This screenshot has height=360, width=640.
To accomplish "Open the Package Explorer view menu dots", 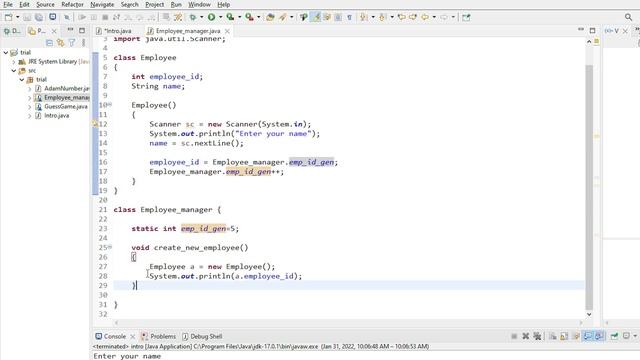I will click(x=84, y=42).
